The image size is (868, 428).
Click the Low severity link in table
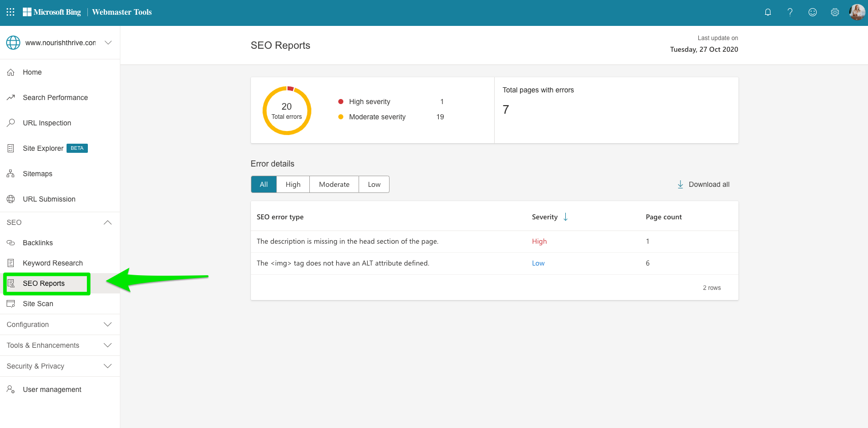pos(538,263)
